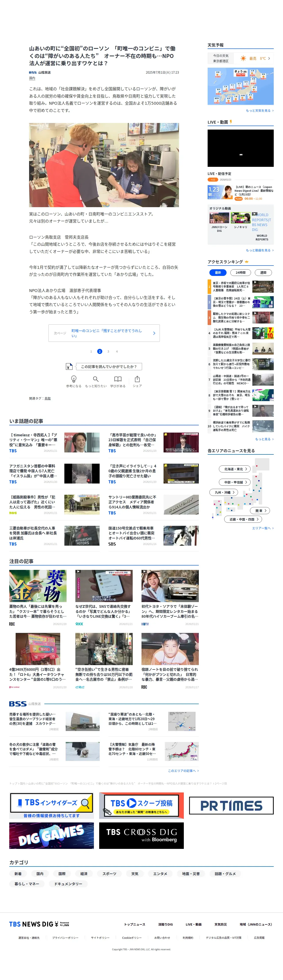Open the TBSスクープ投稿 banner

click(x=141, y=805)
